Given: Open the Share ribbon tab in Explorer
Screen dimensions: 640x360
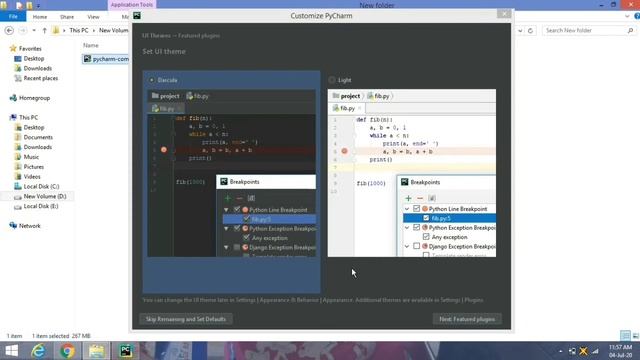Looking at the screenshot, I should coord(67,17).
